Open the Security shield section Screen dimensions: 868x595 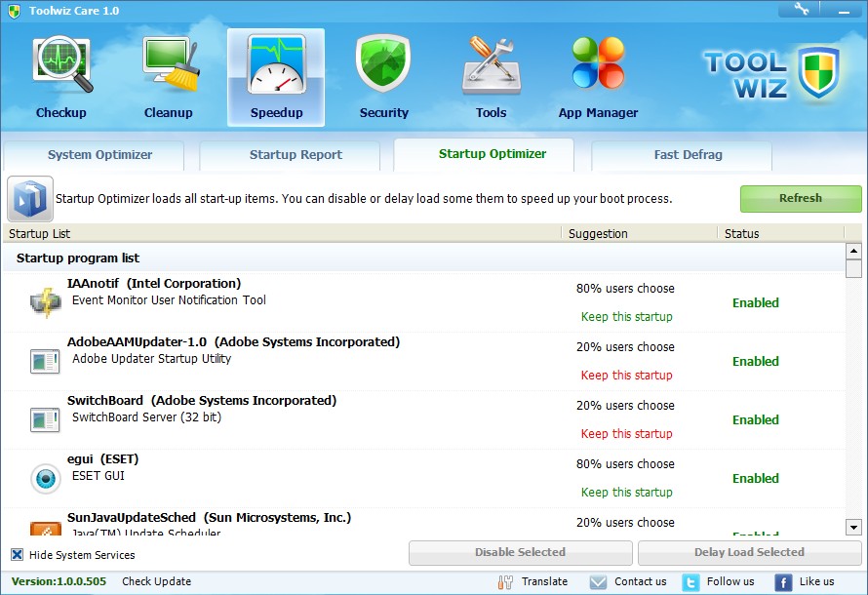click(383, 77)
